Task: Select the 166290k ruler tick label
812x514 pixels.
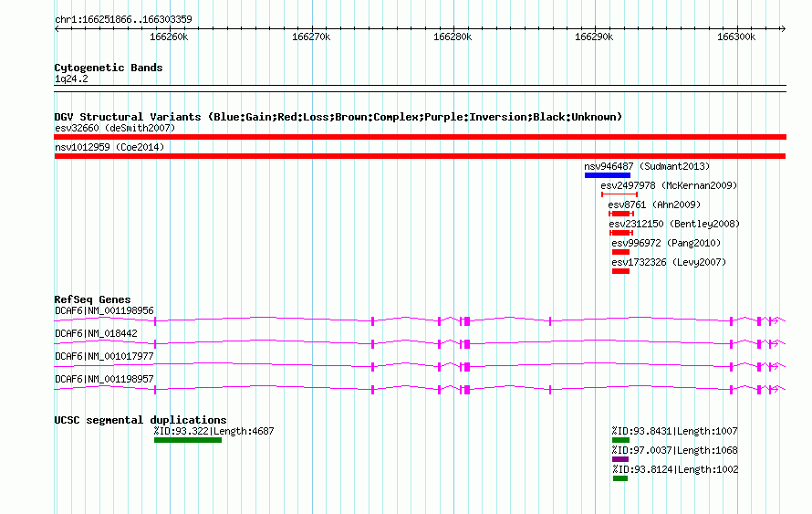Action: (594, 37)
